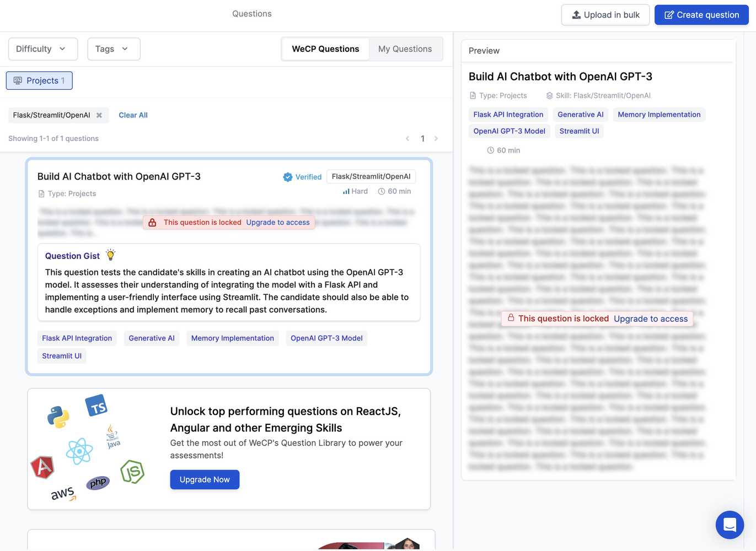
Task: Click Memory Implementation tag in preview
Action: 659,115
